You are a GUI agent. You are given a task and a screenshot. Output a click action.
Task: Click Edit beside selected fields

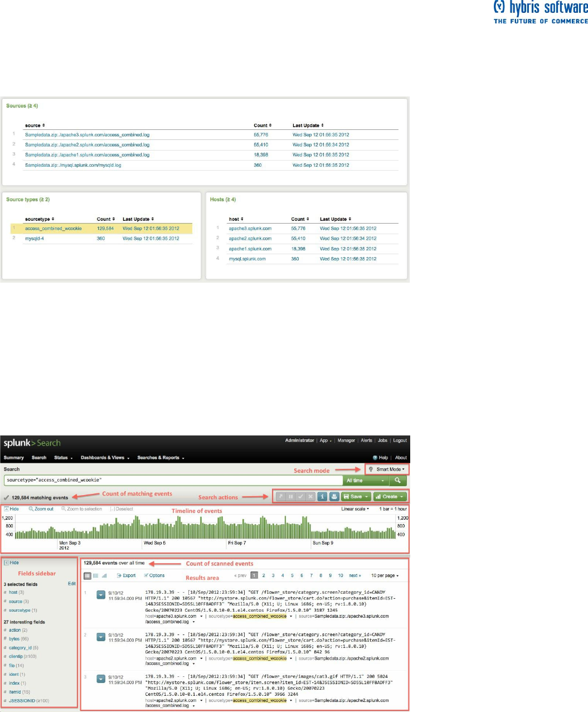point(72,584)
